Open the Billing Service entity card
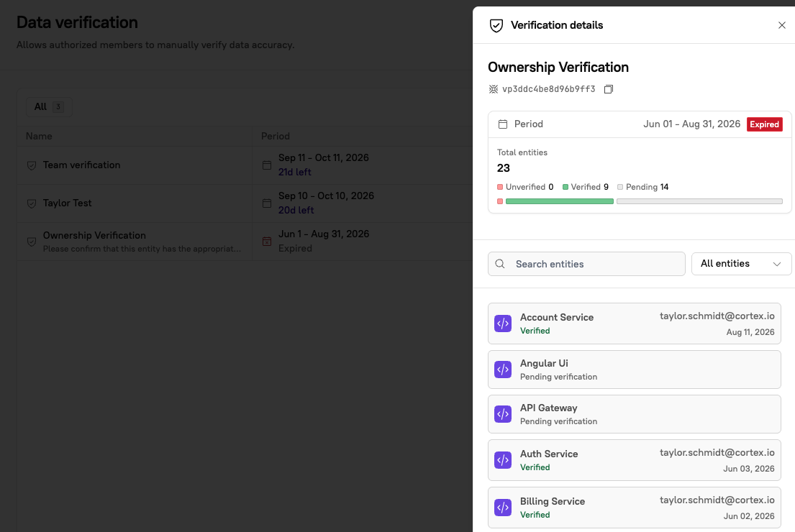 click(x=635, y=508)
